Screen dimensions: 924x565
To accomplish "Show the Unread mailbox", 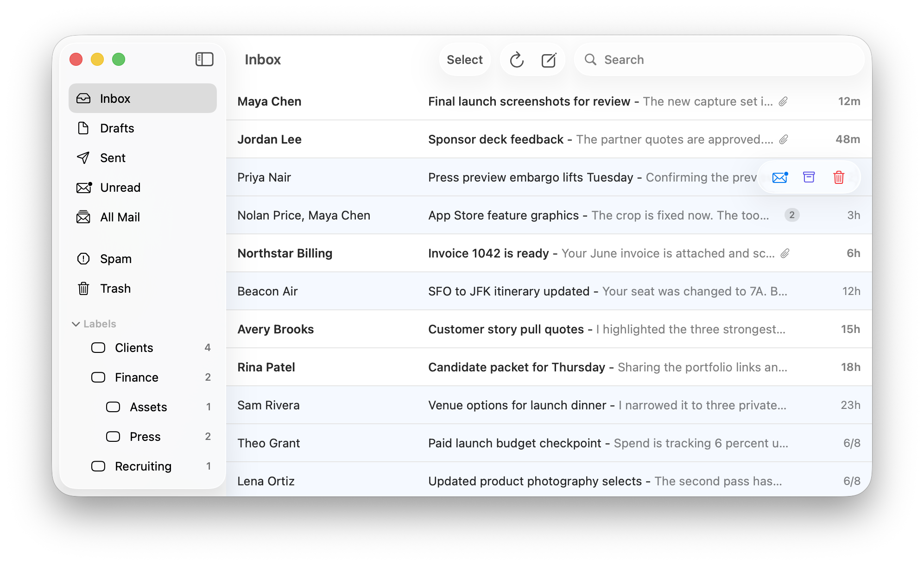I will tap(143, 188).
